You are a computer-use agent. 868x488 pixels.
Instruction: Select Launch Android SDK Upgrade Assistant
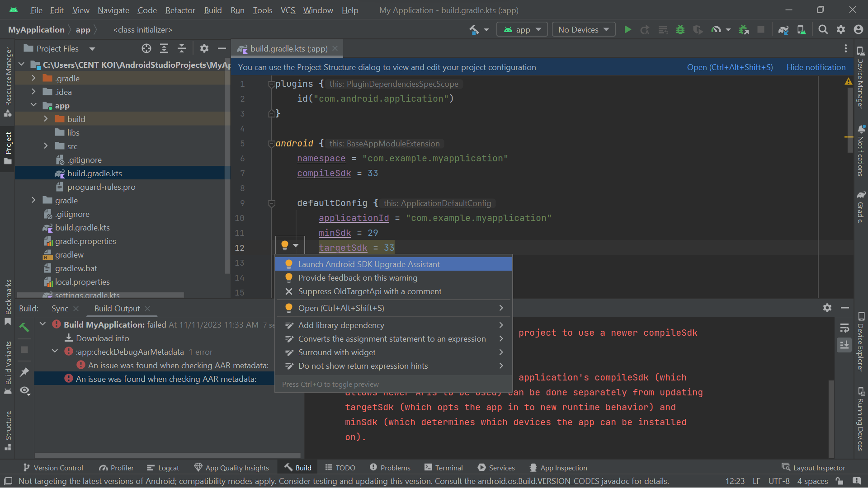pos(393,264)
